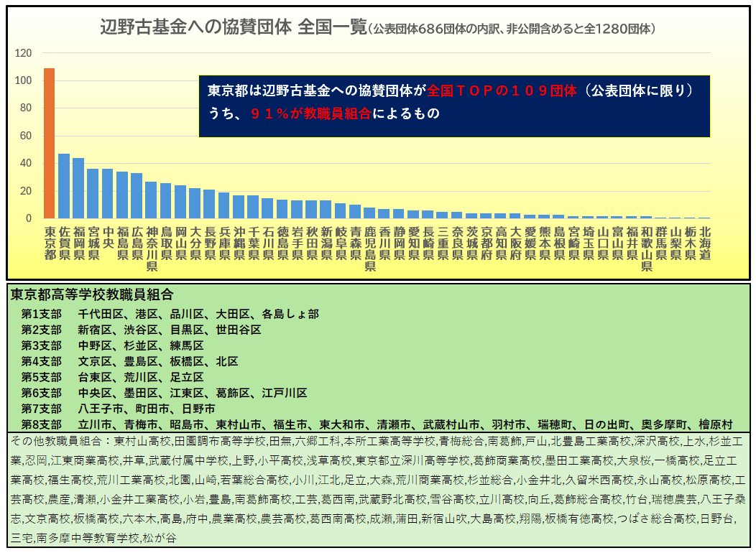The width and height of the screenshot is (756, 553).
Task: Click the 第5支部 row label
Action: point(42,377)
